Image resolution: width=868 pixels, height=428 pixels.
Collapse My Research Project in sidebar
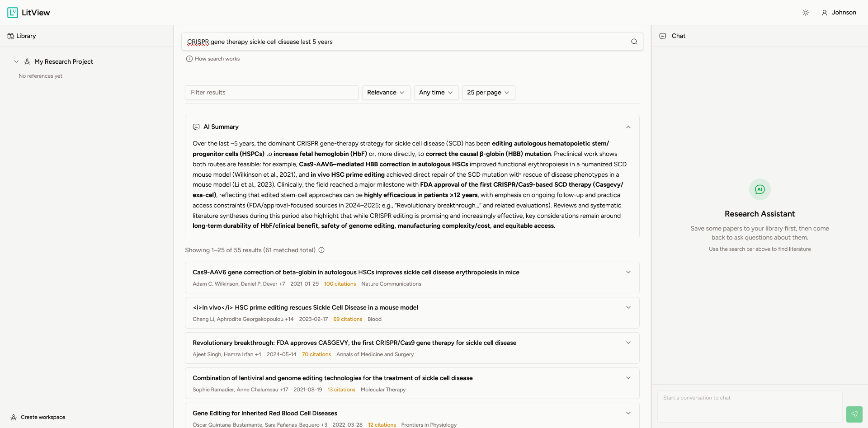click(x=16, y=61)
